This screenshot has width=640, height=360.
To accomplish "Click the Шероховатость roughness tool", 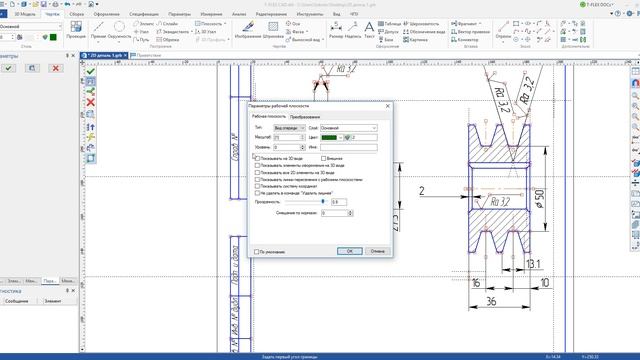I will [x=421, y=24].
